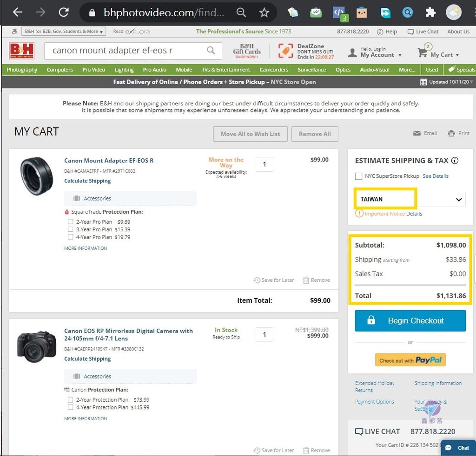This screenshot has width=476, height=456.
Task: Click Important Notice Details link
Action: (414, 214)
